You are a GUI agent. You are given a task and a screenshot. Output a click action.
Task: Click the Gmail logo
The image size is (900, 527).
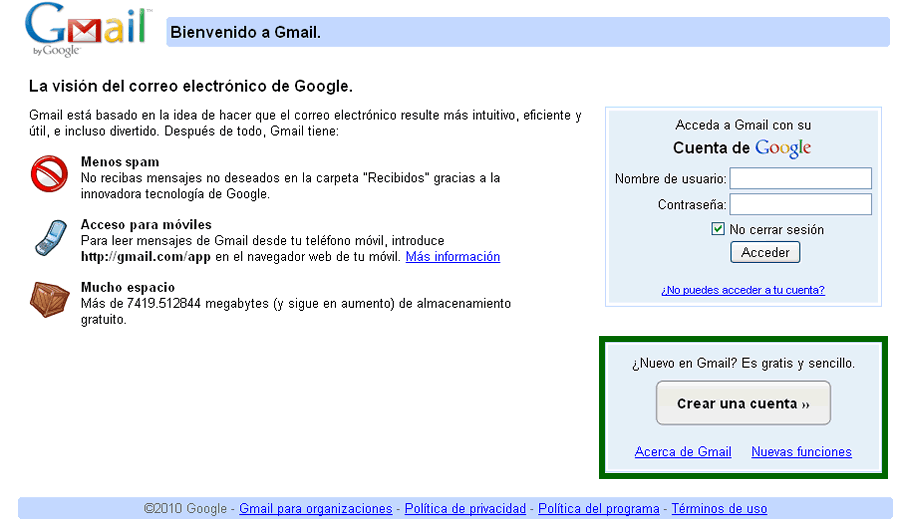(x=88, y=30)
